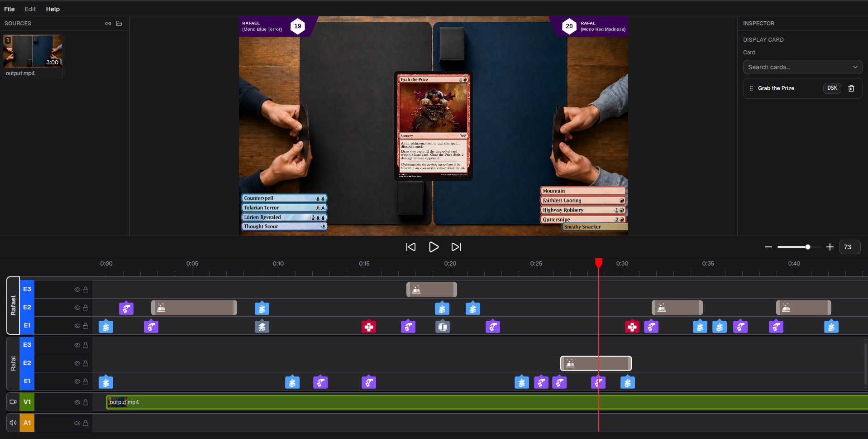Viewport: 868px width, 439px height.
Task: Zoom in timeline with plus icon
Action: pos(830,247)
